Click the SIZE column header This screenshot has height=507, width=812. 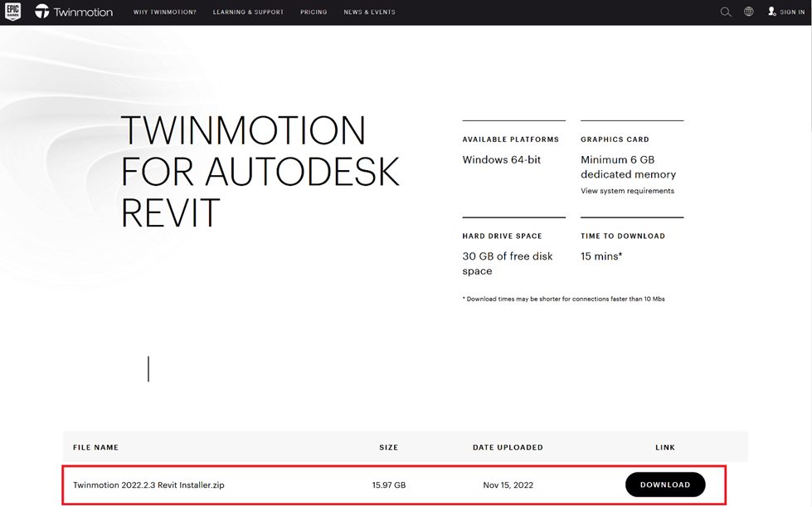tap(388, 447)
